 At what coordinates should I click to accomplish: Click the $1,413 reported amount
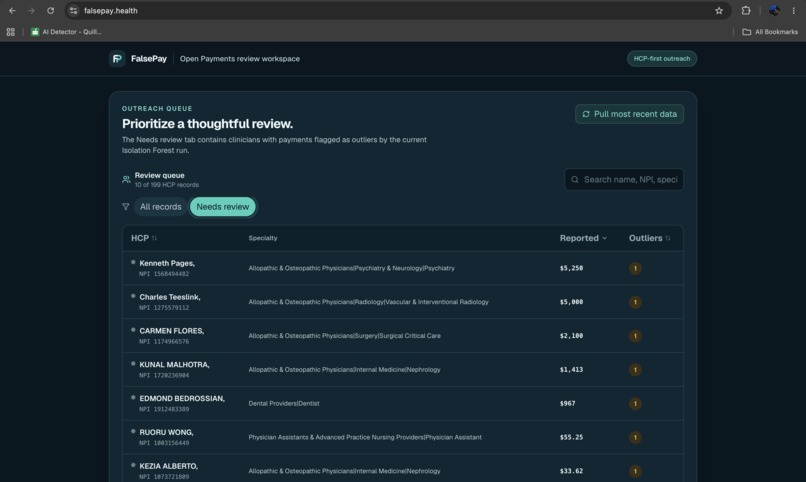pyautogui.click(x=571, y=370)
